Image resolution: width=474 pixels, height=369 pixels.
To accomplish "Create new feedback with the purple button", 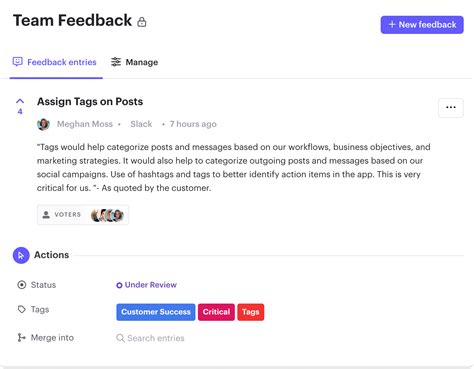I will click(422, 25).
